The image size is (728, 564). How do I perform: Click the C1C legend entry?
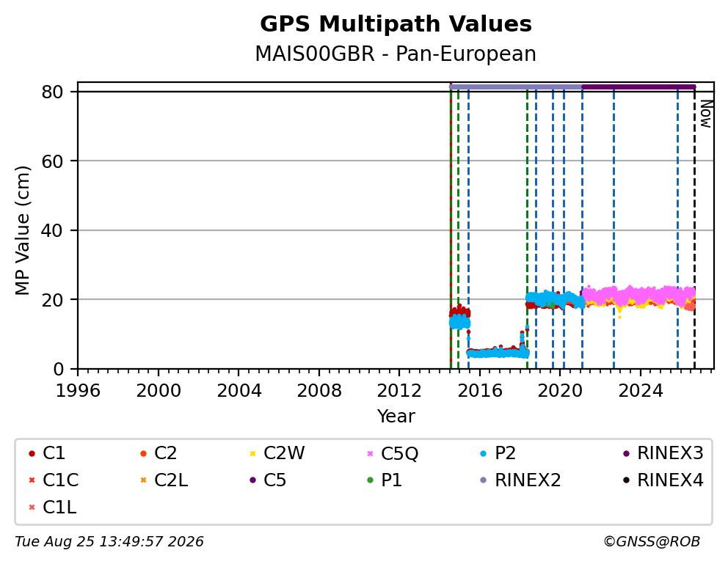click(x=53, y=480)
